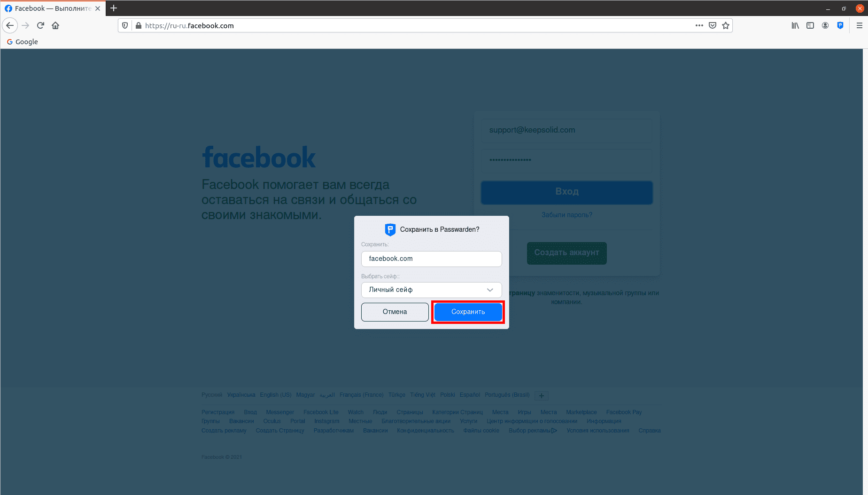Bookmark this page with the star icon
The width and height of the screenshot is (868, 495).
[726, 25]
